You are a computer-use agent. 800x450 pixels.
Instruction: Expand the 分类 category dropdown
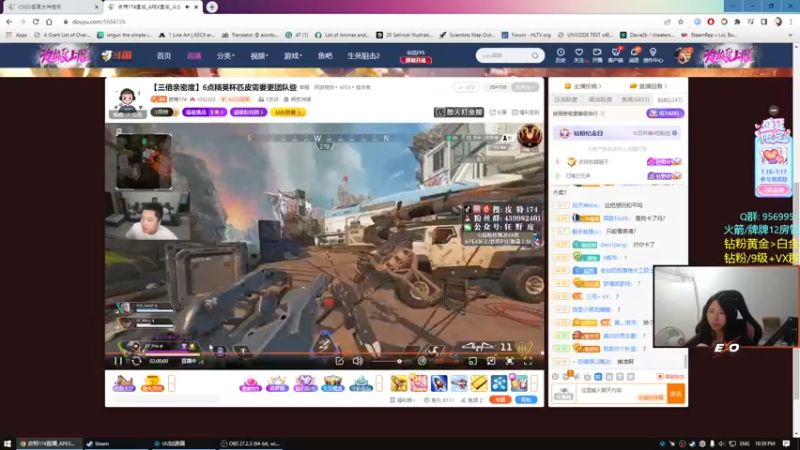(225, 56)
